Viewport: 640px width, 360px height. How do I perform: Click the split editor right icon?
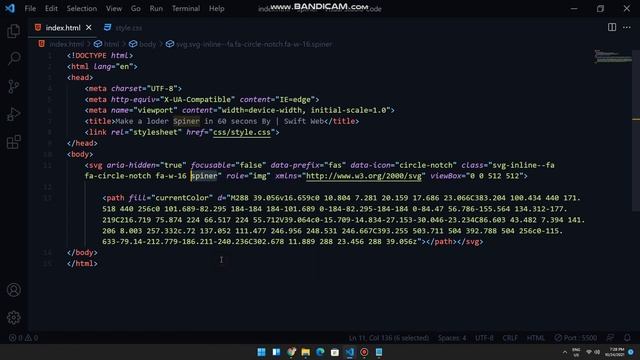612,27
